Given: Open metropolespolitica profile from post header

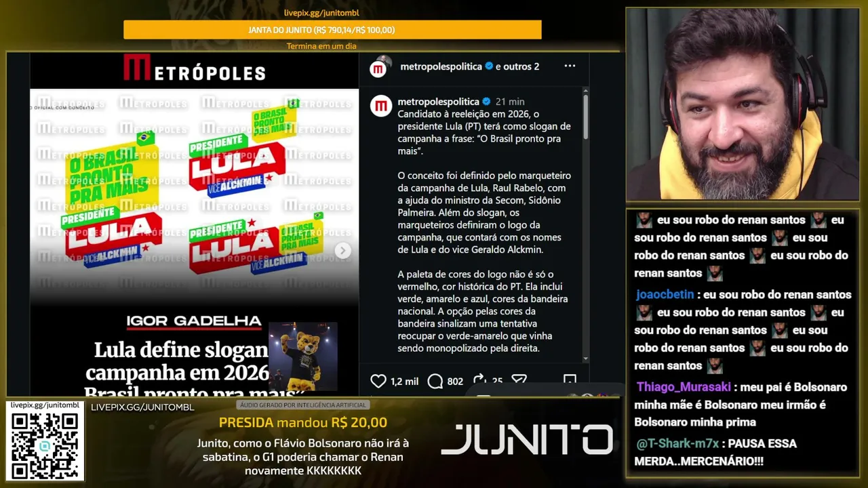Looking at the screenshot, I should click(441, 66).
